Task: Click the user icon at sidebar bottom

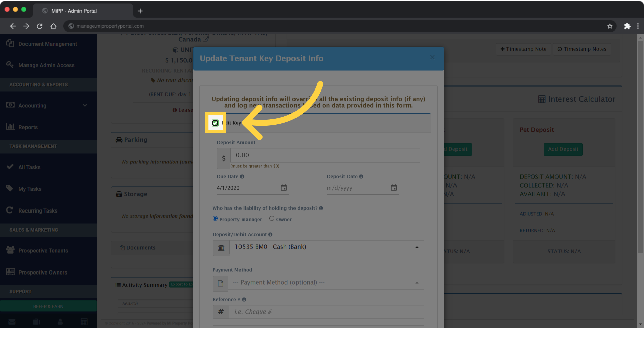Action: [60, 322]
